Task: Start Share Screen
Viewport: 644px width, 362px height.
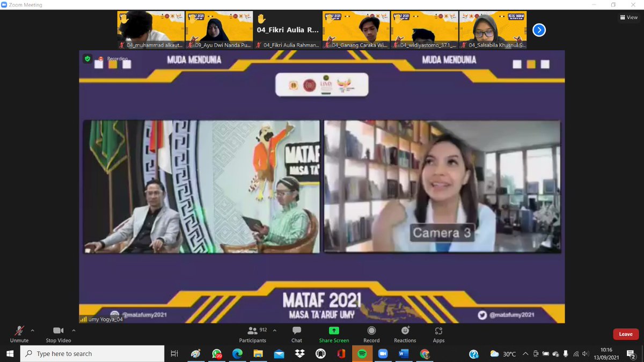Action: click(334, 334)
